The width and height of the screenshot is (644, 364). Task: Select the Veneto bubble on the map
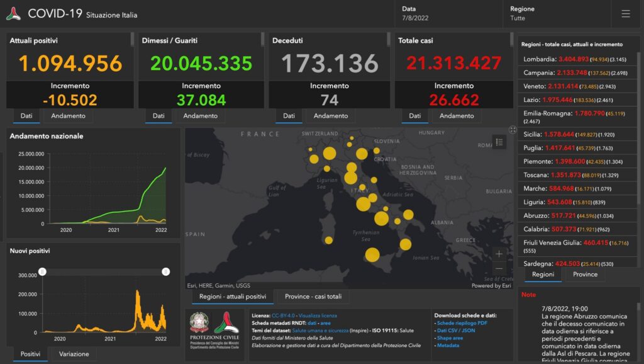tap(362, 154)
